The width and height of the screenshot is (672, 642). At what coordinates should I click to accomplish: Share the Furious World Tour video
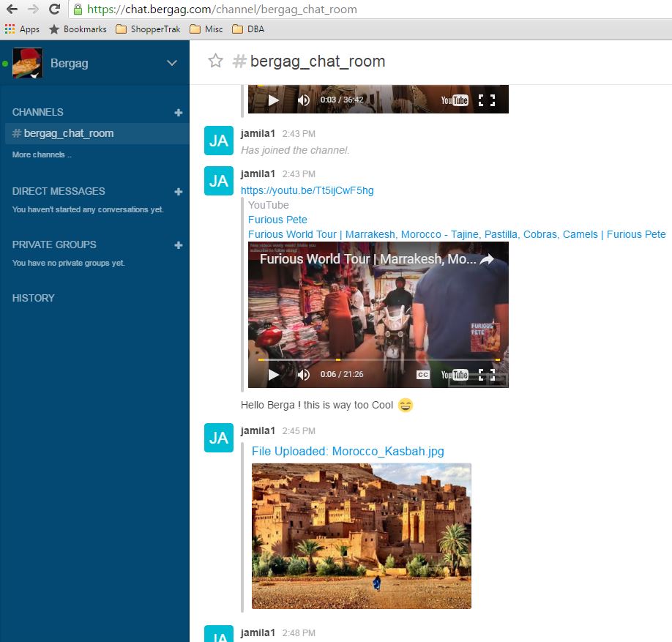487,259
